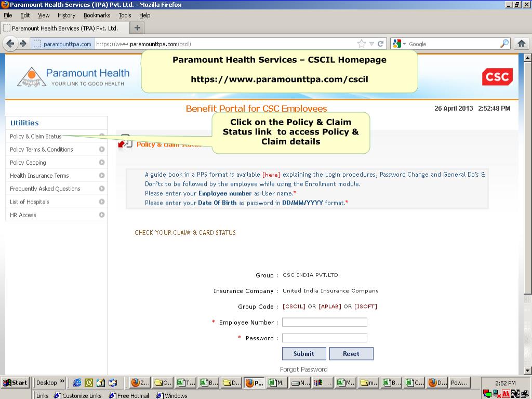The image size is (532, 399).
Task: Open the Bookmarks menu
Action: click(97, 15)
